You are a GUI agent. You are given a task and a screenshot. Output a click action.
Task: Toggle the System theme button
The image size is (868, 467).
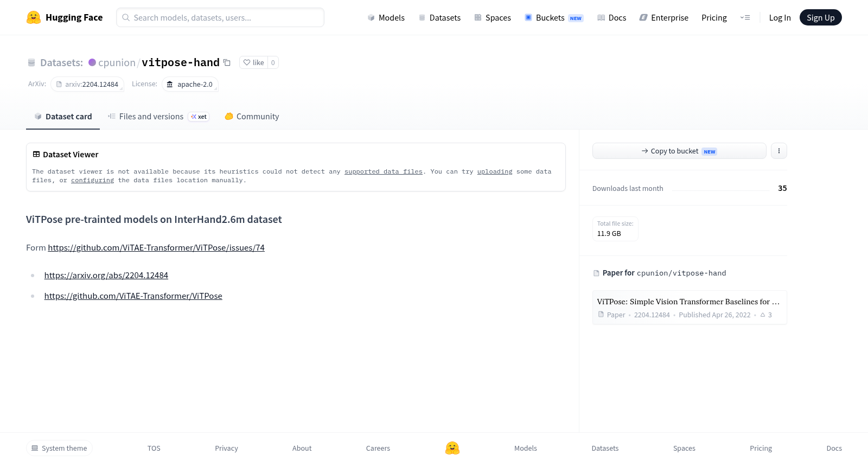pos(59,448)
